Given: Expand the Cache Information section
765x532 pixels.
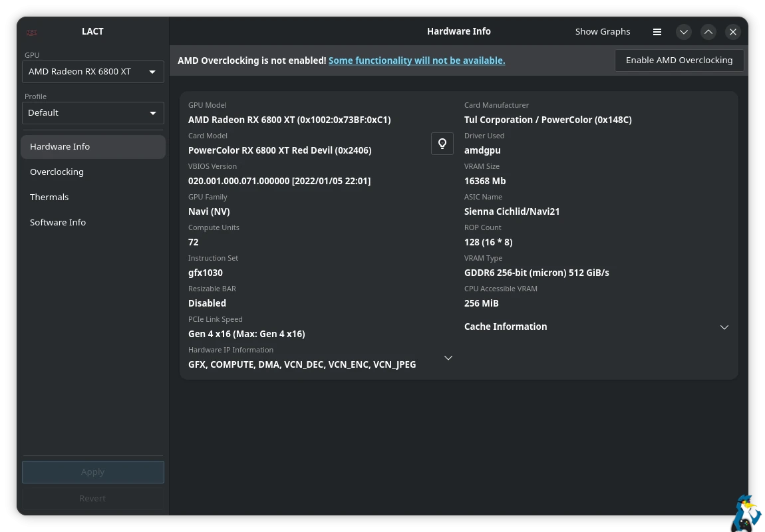Looking at the screenshot, I should coord(724,327).
